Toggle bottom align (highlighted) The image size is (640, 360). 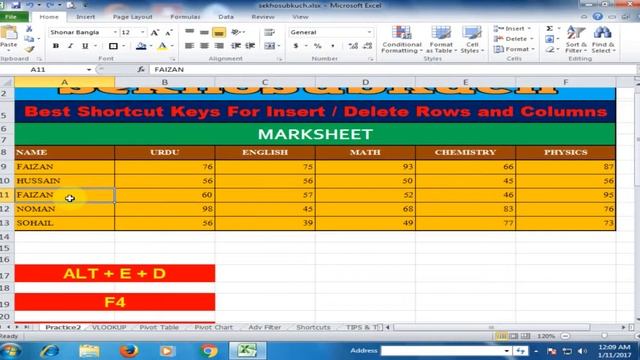tap(219, 32)
